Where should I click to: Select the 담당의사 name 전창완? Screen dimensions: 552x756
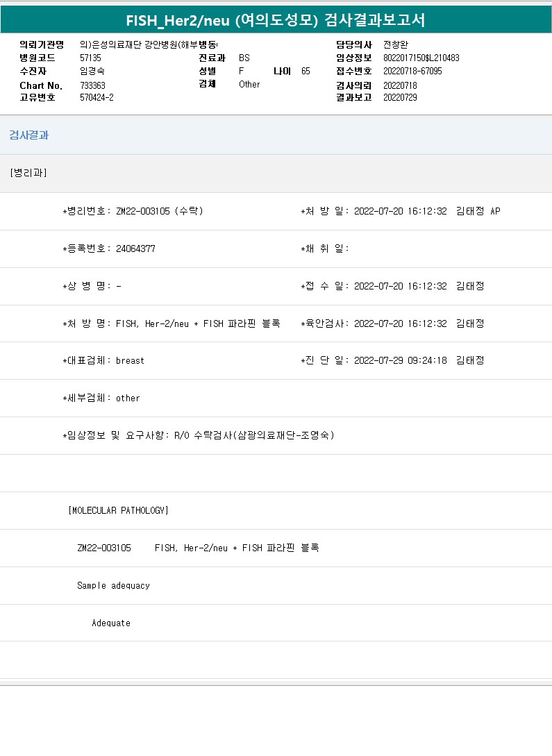(x=395, y=45)
